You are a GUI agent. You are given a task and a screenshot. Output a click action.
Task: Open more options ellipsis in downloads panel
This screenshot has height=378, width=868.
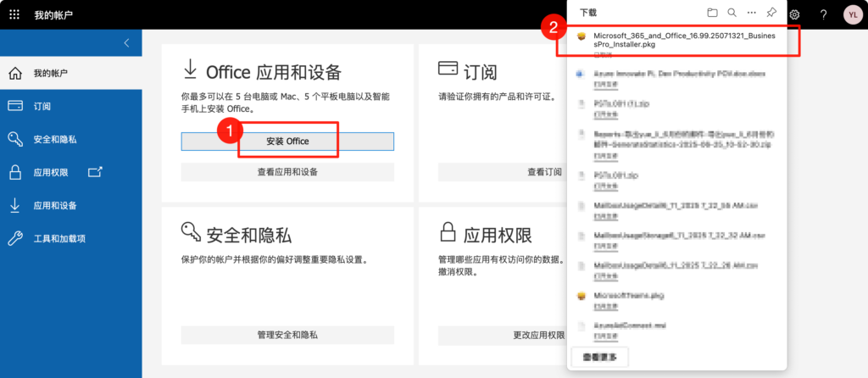[x=751, y=13]
